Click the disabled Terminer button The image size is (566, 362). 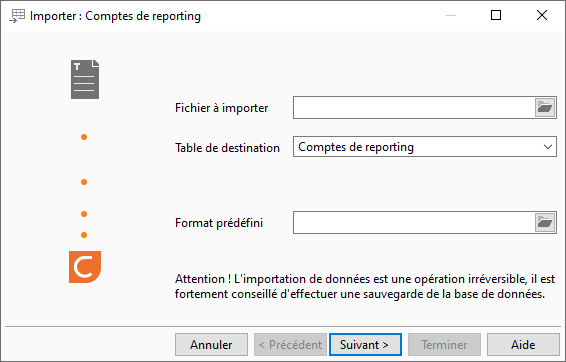tap(444, 345)
